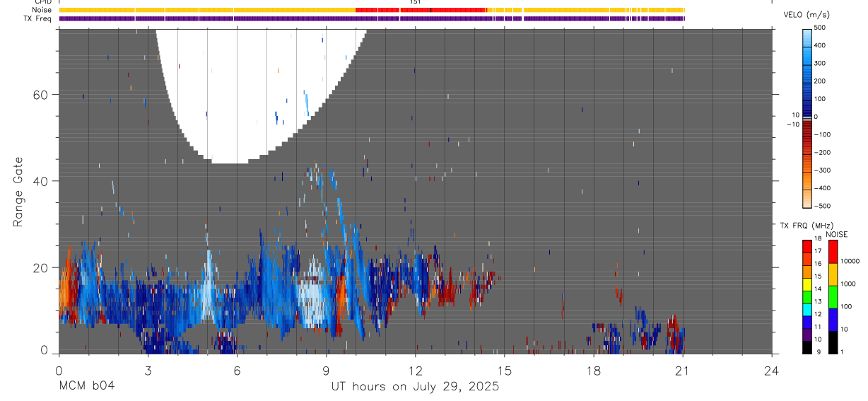
Task: Click the 200 value on velocity scale
Action: pos(820,81)
